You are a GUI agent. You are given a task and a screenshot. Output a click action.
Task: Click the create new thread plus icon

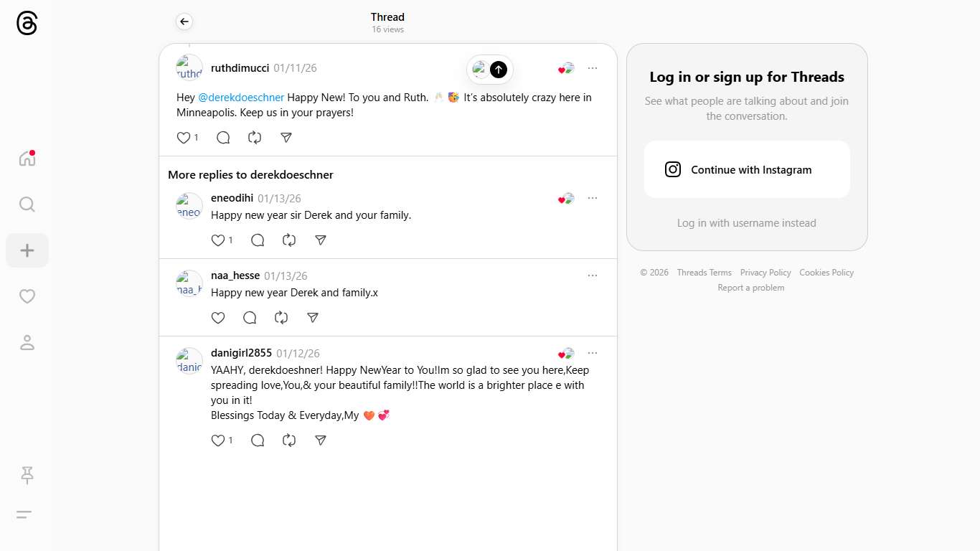(x=27, y=250)
